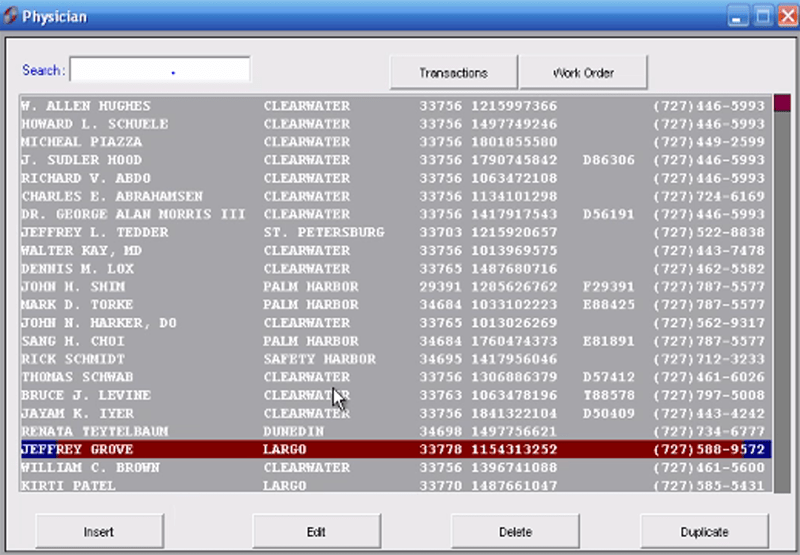The width and height of the screenshot is (800, 555).
Task: Click phone number (727)449-2599
Action: click(x=709, y=142)
